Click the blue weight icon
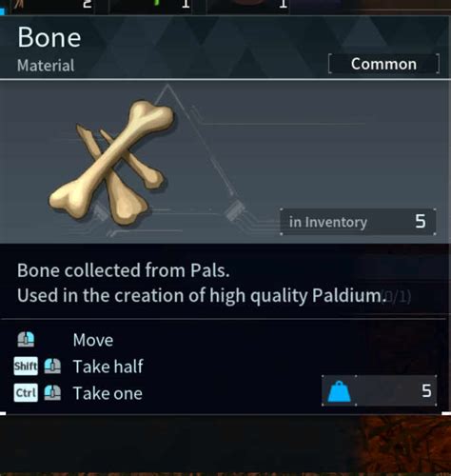 coord(339,391)
